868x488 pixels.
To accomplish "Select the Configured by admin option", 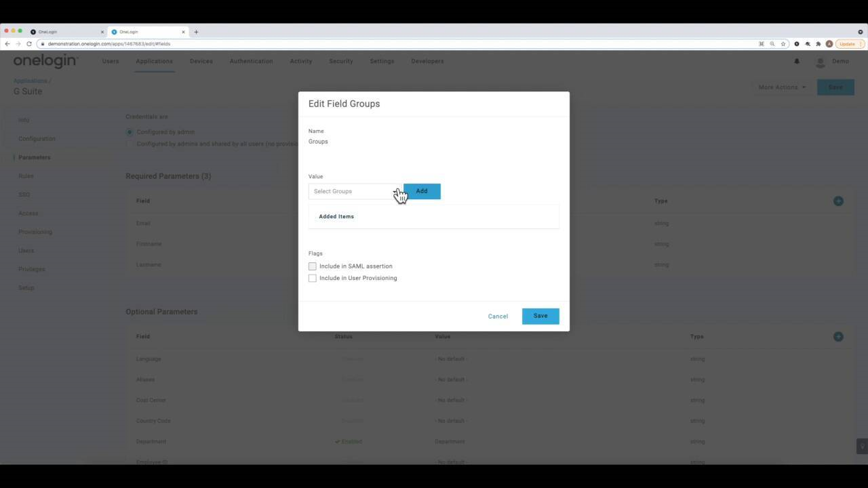I will [129, 132].
